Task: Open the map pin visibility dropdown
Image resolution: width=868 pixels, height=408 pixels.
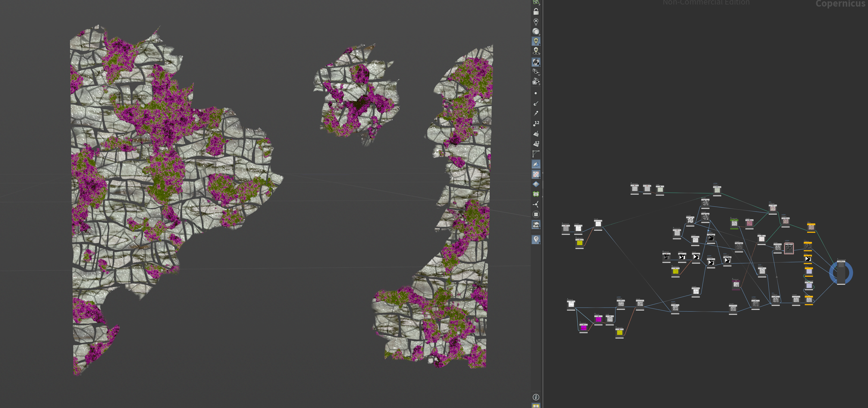Action: coord(536,240)
